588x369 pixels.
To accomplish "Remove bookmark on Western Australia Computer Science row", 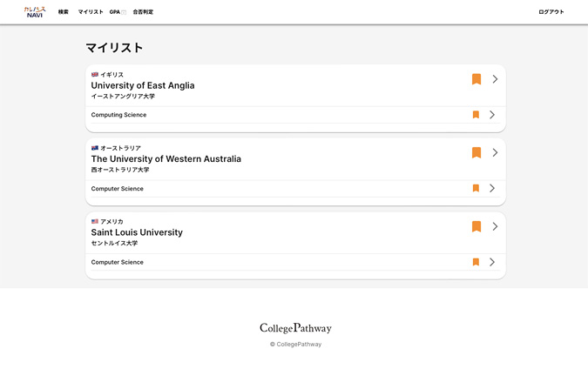I will click(476, 188).
